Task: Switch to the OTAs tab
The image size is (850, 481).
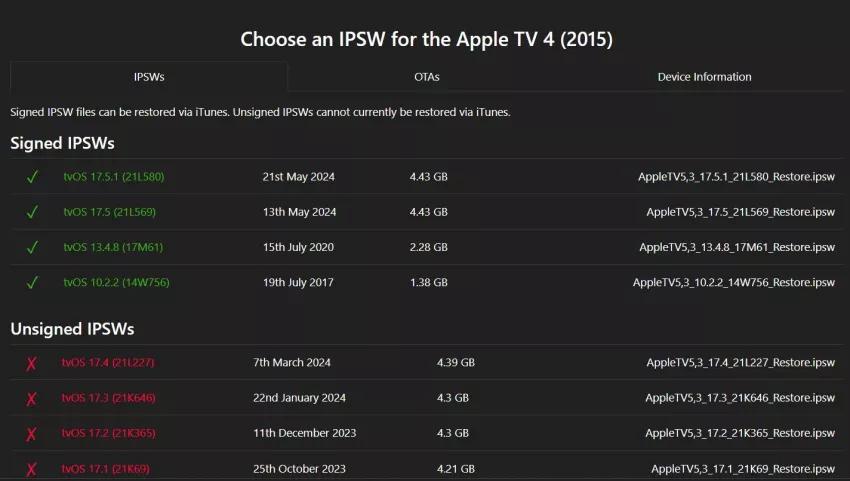Action: tap(427, 77)
